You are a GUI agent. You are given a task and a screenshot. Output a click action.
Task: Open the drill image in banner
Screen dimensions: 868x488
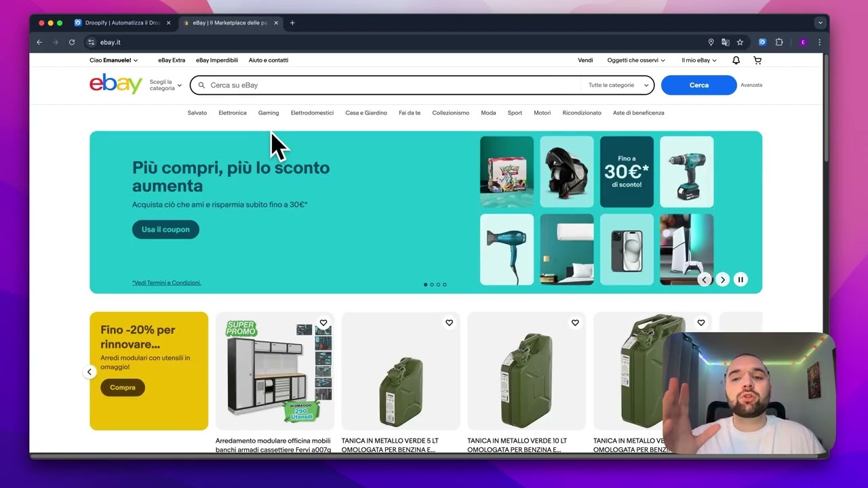(686, 171)
